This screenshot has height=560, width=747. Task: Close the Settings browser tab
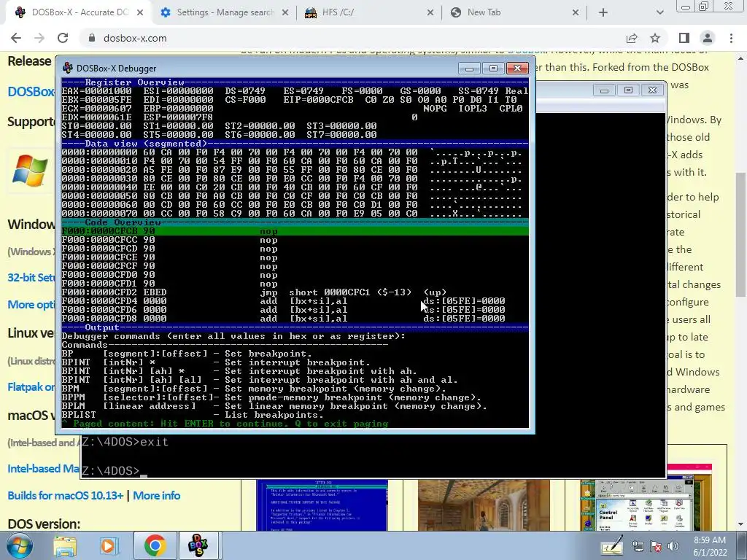(x=285, y=12)
